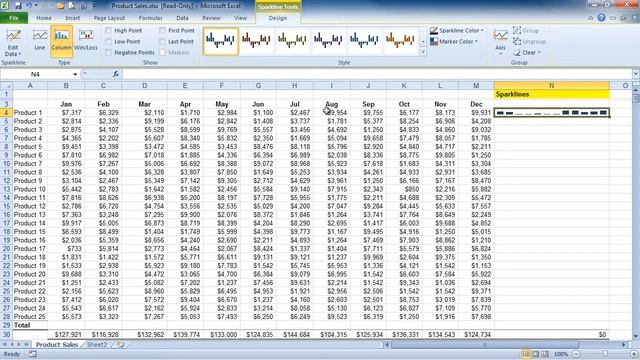Select column header N
Image resolution: width=640 pixels, height=360 pixels.
(x=551, y=85)
